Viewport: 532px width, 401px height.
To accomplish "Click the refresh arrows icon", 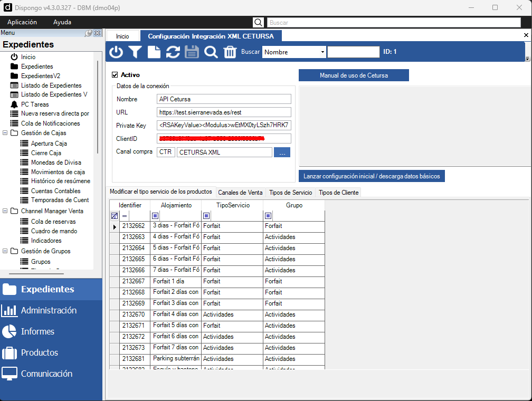I will pos(173,52).
